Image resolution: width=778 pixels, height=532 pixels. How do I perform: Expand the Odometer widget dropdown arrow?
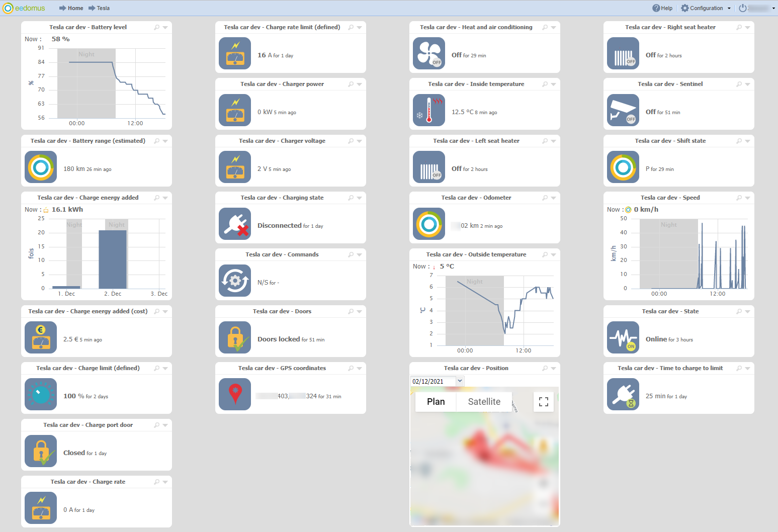553,198
